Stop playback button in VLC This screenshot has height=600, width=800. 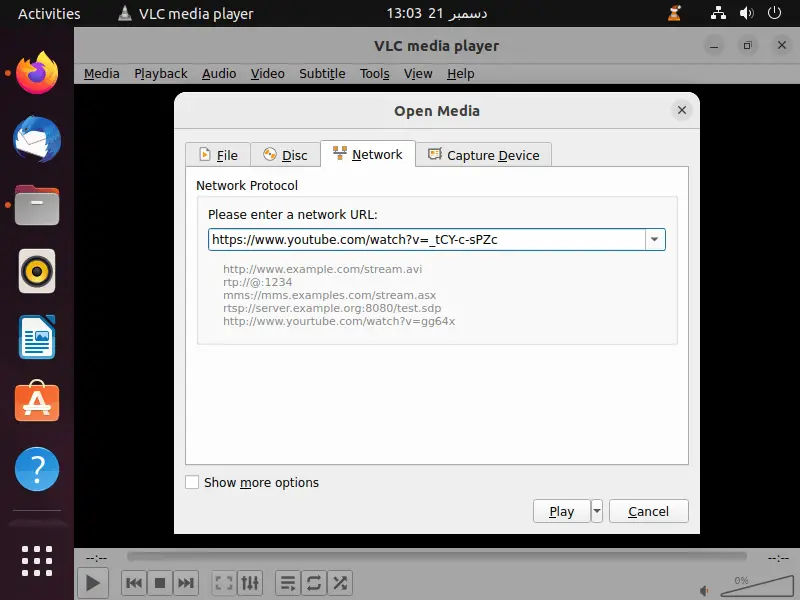[x=160, y=583]
